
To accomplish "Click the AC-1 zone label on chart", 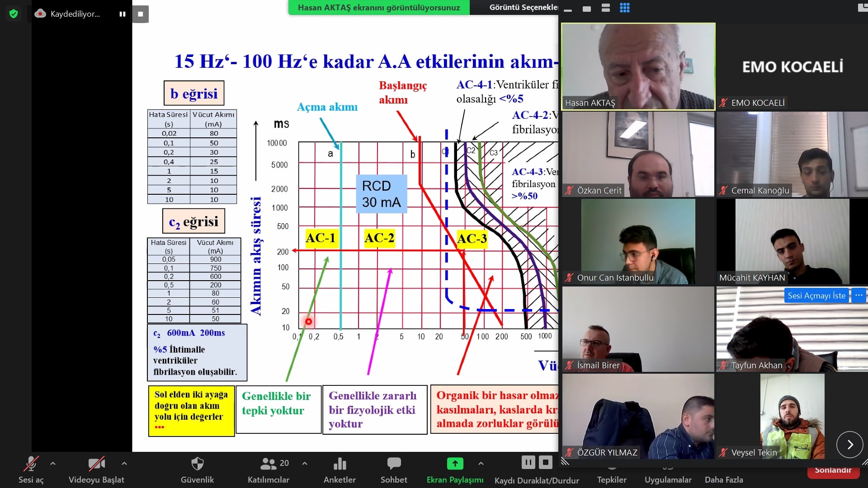I will (321, 238).
